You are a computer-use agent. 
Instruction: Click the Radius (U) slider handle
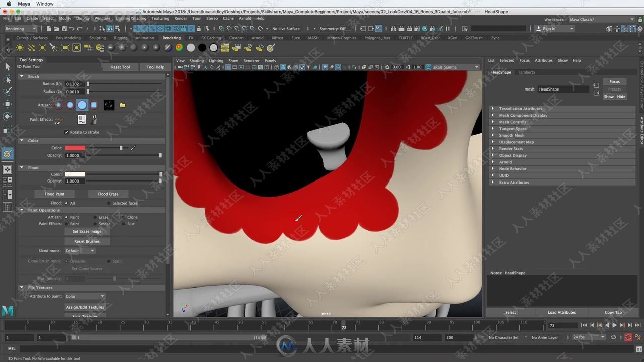(88, 84)
